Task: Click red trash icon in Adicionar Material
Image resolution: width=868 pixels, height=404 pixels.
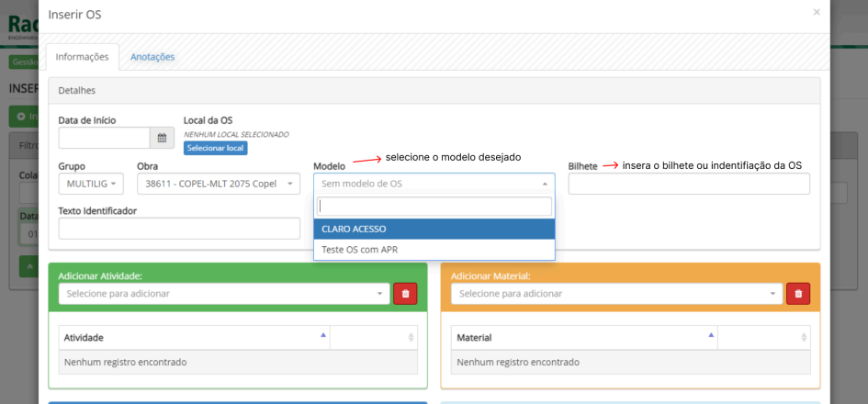Action: pyautogui.click(x=798, y=293)
